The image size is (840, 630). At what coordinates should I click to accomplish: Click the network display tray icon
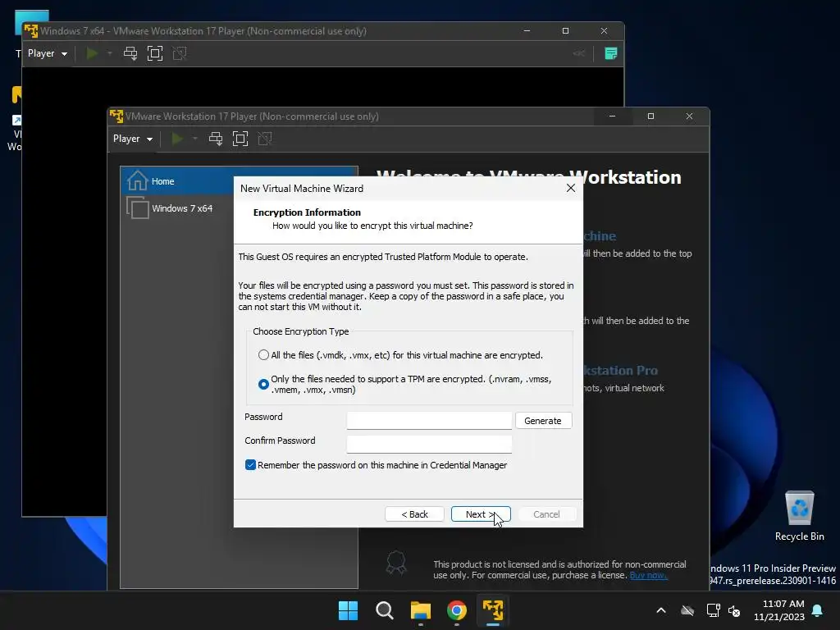(713, 610)
